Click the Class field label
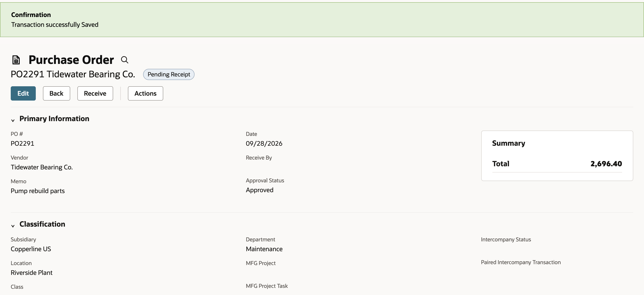Screen dimensions: 644x295 pyautogui.click(x=17, y=287)
